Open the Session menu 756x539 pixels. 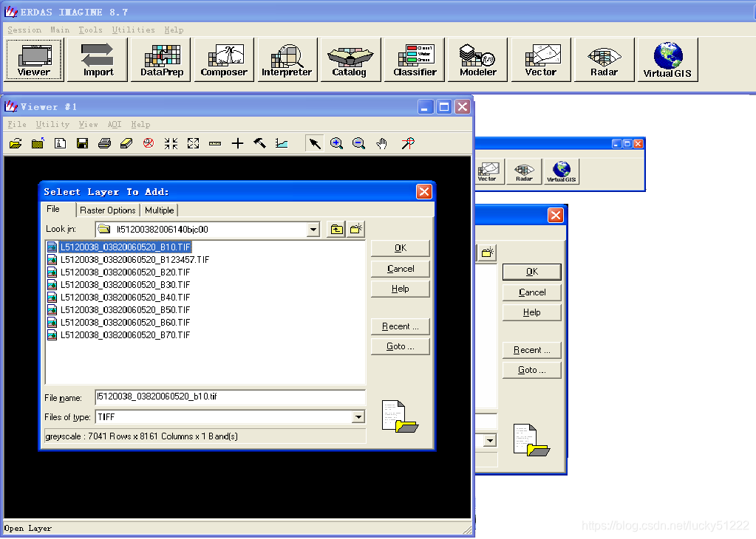24,30
